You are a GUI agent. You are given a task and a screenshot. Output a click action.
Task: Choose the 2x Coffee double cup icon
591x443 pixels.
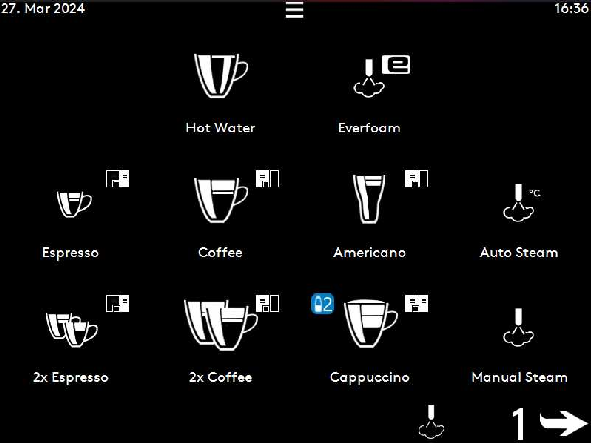(221, 325)
